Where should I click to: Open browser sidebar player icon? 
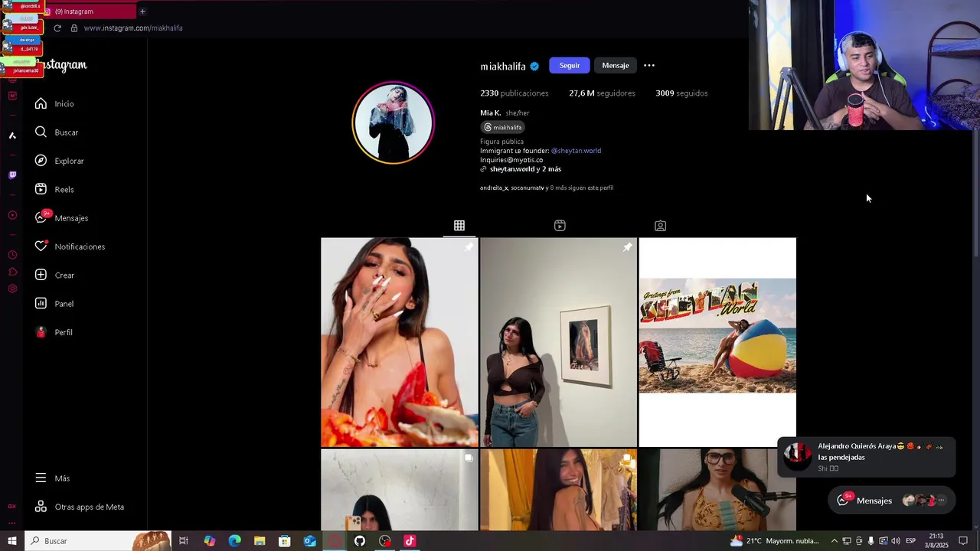(12, 215)
